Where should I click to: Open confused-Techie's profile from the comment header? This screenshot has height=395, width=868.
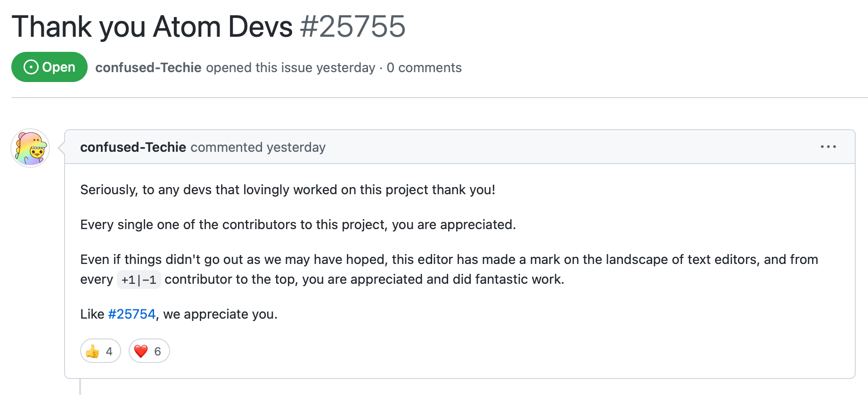(133, 147)
